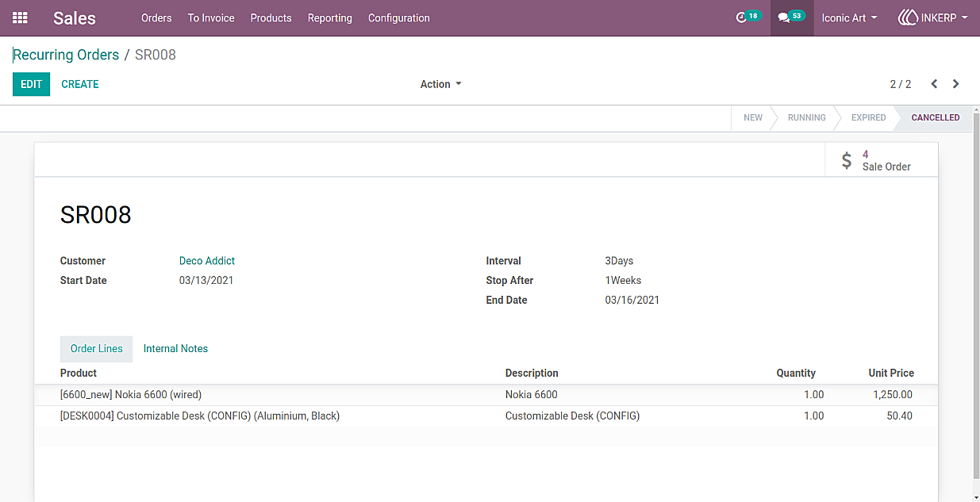Switch to the Order Lines tab
This screenshot has width=980, height=502.
tap(97, 349)
